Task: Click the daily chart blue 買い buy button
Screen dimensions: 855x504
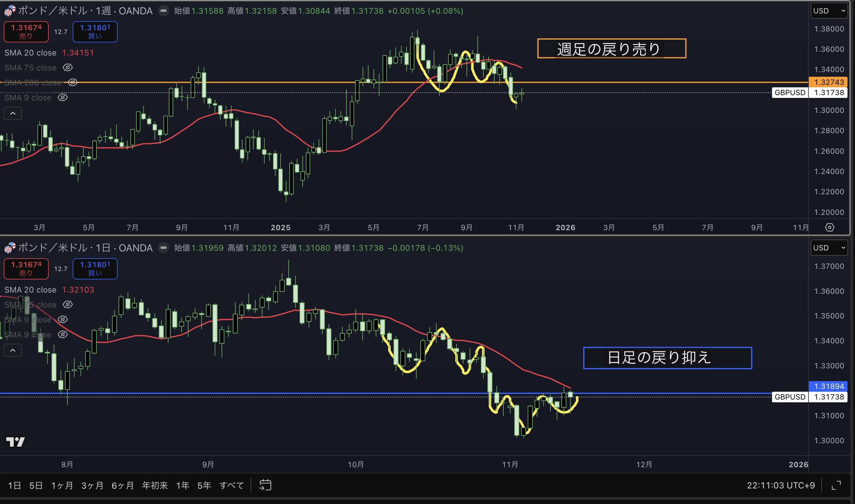Action: (x=95, y=269)
